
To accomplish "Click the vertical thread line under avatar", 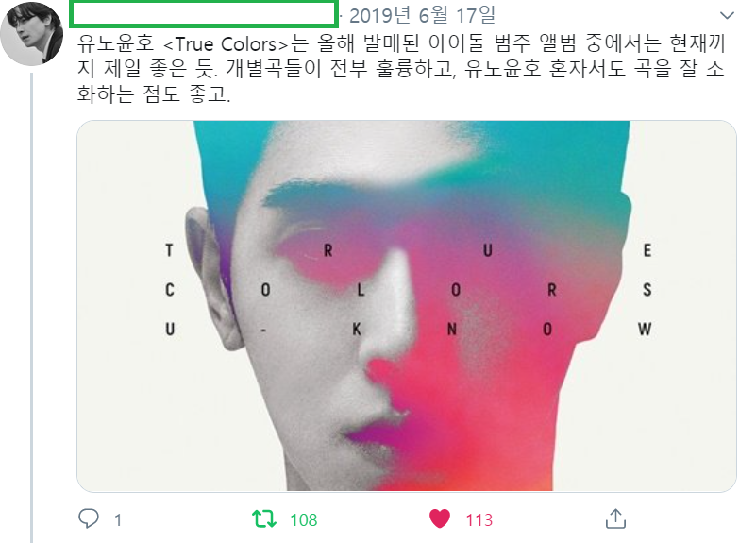I will click(32, 308).
